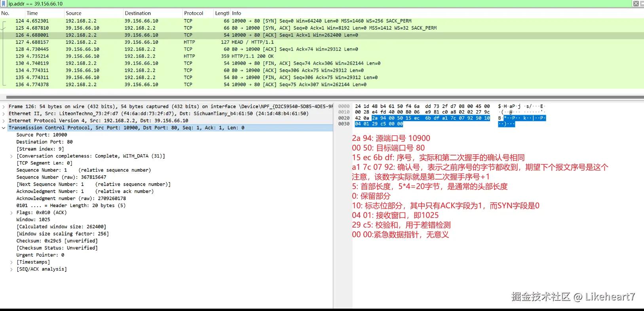This screenshot has height=311, width=644.
Task: Select the [Next Sequence Number: 1] line
Action: coord(93,184)
